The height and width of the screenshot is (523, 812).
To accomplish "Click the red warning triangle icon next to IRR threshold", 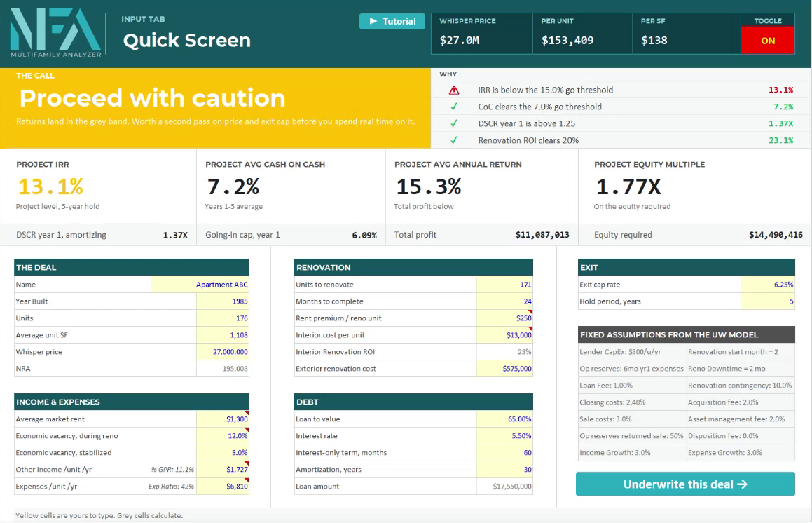I will pyautogui.click(x=454, y=90).
